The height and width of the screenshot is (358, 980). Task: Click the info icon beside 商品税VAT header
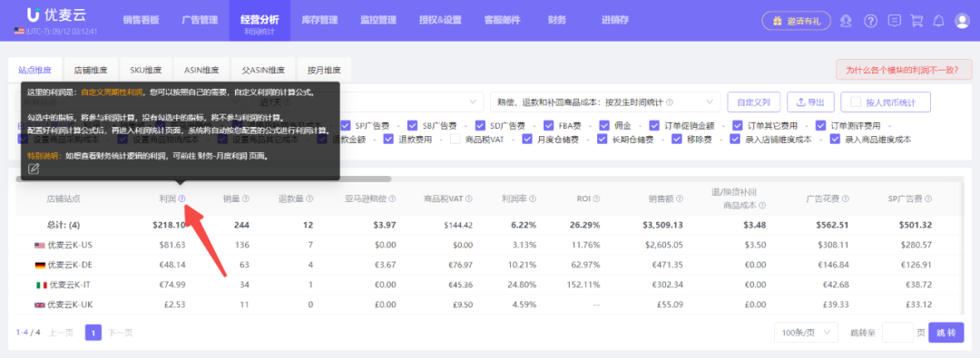(469, 198)
